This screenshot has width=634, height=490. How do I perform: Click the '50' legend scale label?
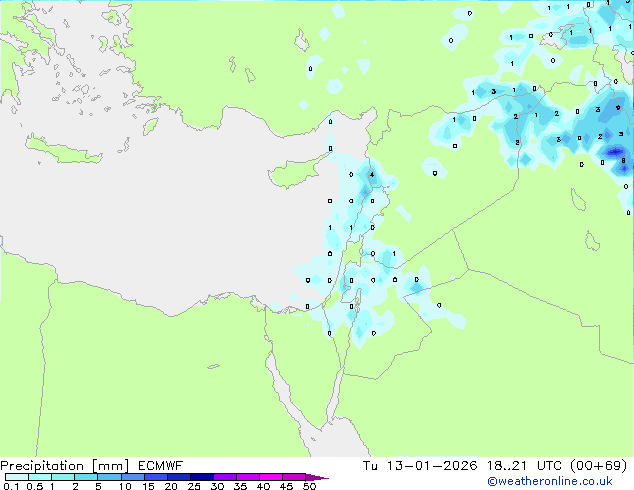click(309, 486)
